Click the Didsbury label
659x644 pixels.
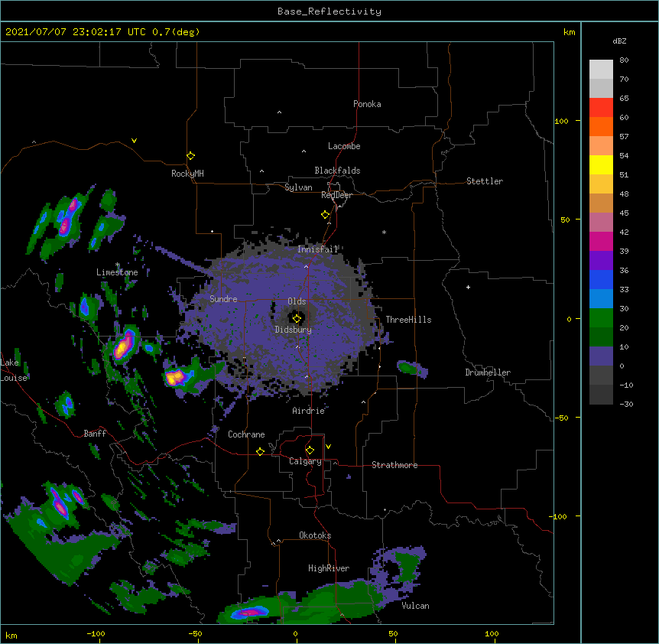pyautogui.click(x=294, y=330)
